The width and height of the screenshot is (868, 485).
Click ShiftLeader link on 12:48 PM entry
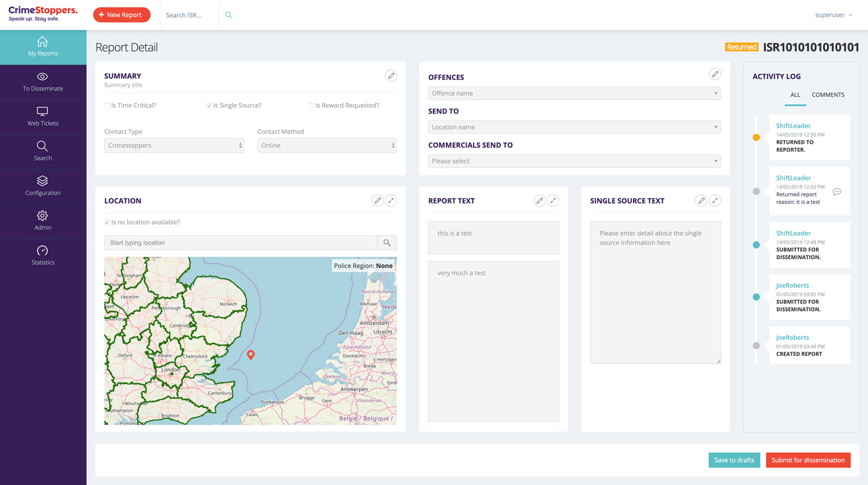(793, 233)
